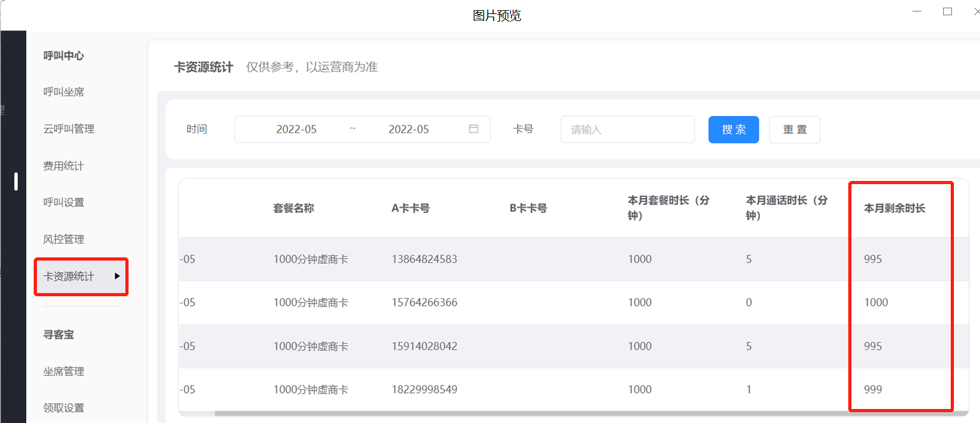This screenshot has height=423, width=980.
Task: Open the 呼叫坐席 menu item
Action: [x=64, y=92]
